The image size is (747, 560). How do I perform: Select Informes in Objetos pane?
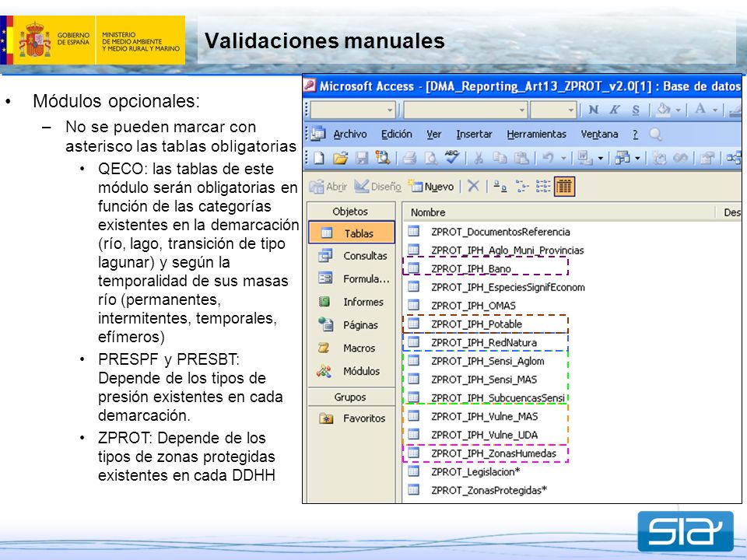point(352,302)
